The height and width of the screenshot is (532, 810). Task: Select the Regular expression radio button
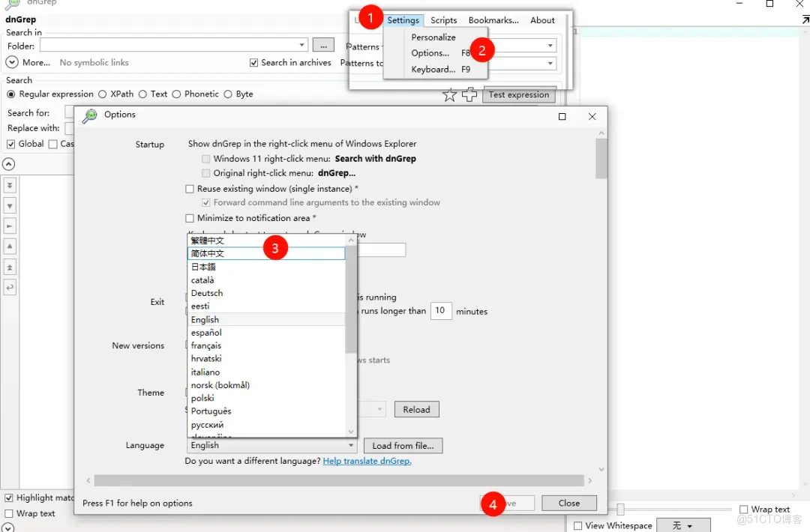click(10, 94)
